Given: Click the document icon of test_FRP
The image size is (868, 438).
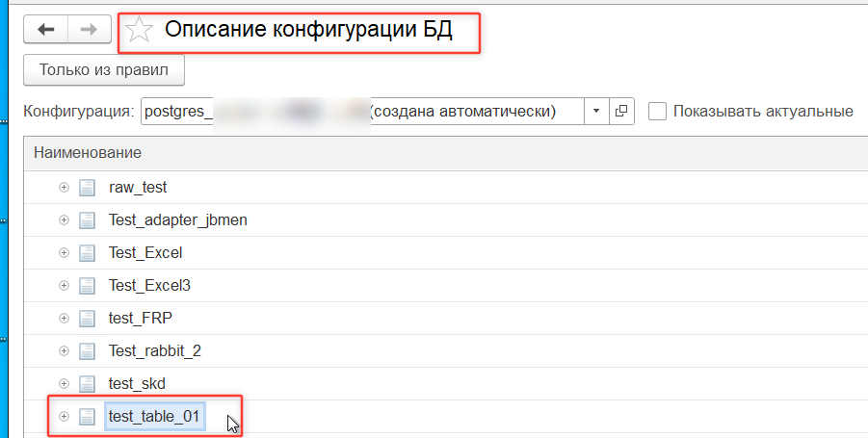Looking at the screenshot, I should (87, 319).
